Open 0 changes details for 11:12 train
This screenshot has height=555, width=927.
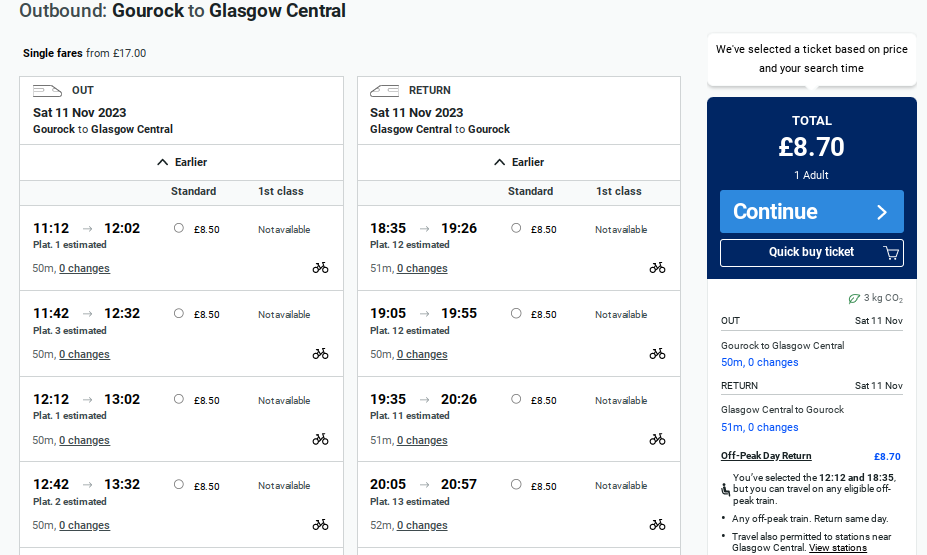[x=84, y=268]
